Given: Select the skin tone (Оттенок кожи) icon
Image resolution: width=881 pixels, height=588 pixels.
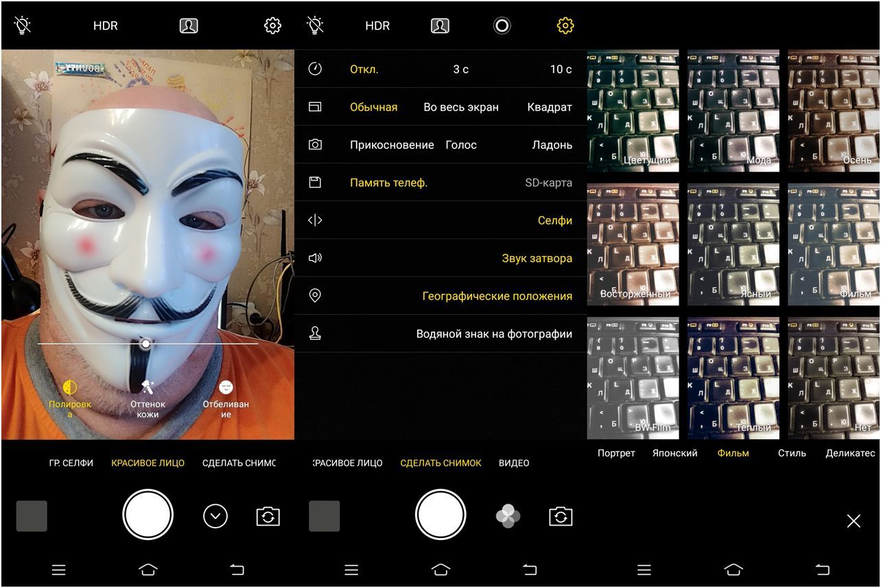Looking at the screenshot, I should coord(148,388).
